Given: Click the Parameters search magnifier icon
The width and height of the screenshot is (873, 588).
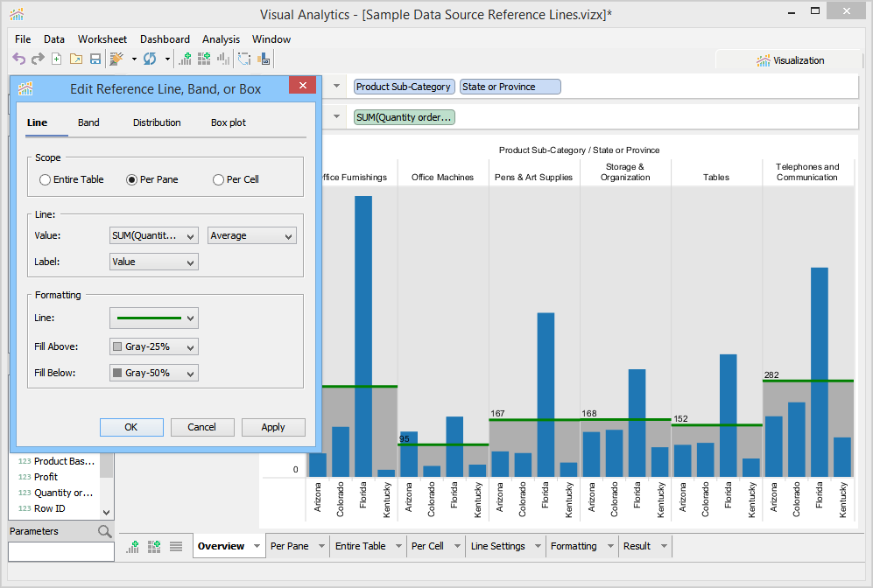Looking at the screenshot, I should click(105, 531).
